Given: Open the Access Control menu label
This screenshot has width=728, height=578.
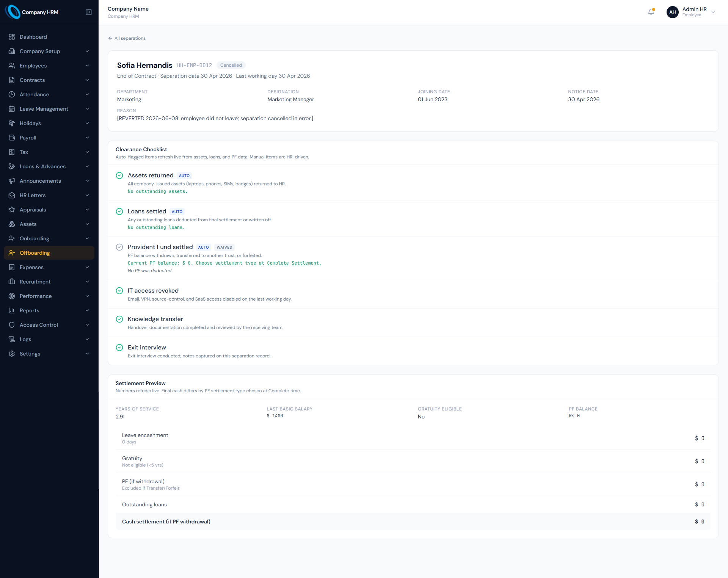Looking at the screenshot, I should pos(39,325).
